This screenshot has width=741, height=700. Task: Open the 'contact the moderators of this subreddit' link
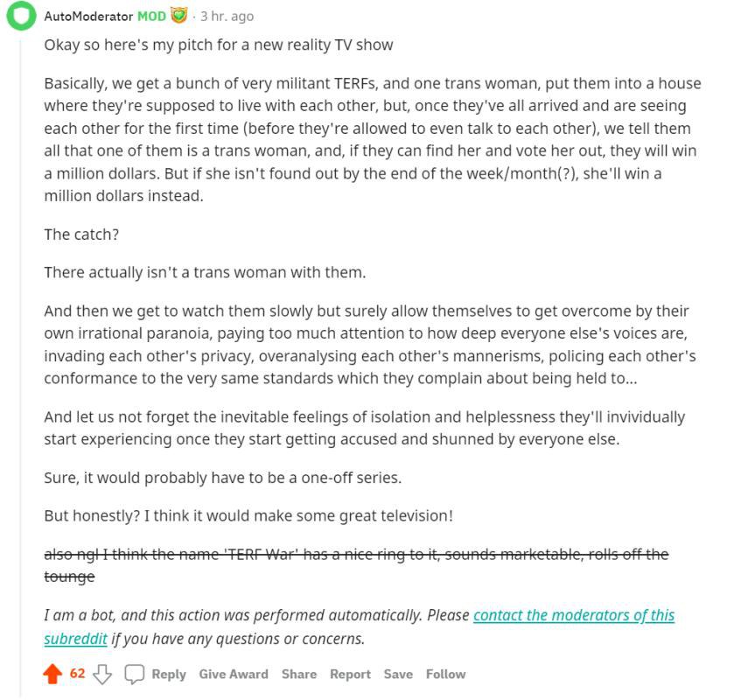(x=573, y=615)
